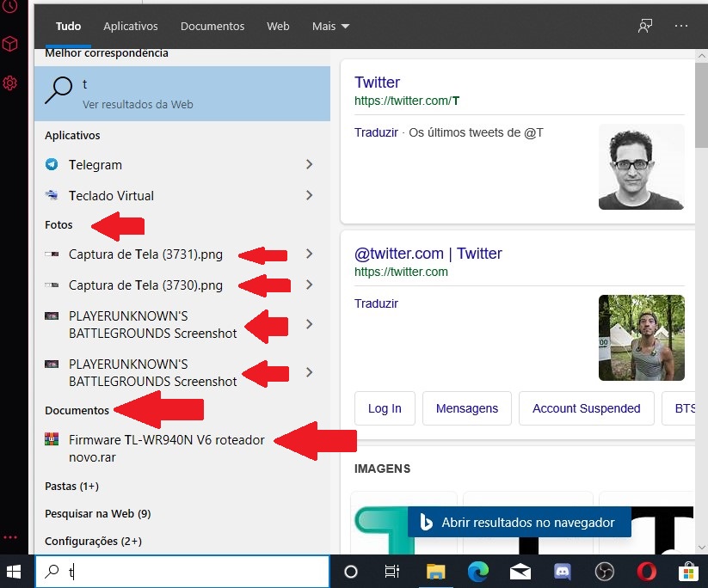Open Microsoft Store from taskbar
708x588 pixels.
click(688, 572)
